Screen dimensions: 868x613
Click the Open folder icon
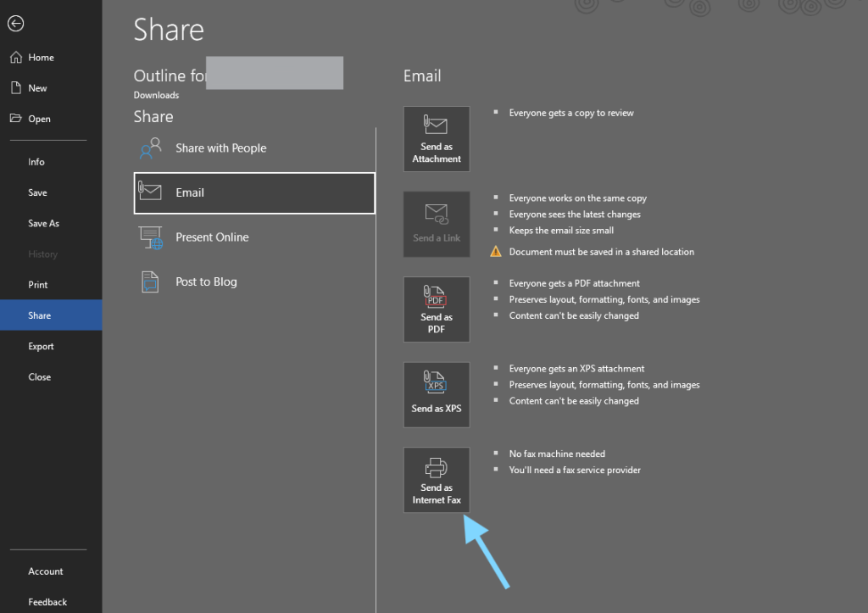[x=15, y=118]
